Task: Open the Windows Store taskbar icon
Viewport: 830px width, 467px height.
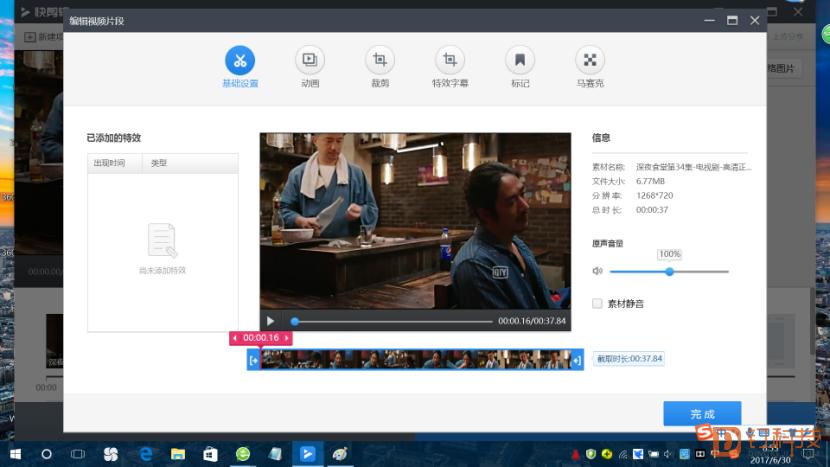Action: pyautogui.click(x=210, y=454)
